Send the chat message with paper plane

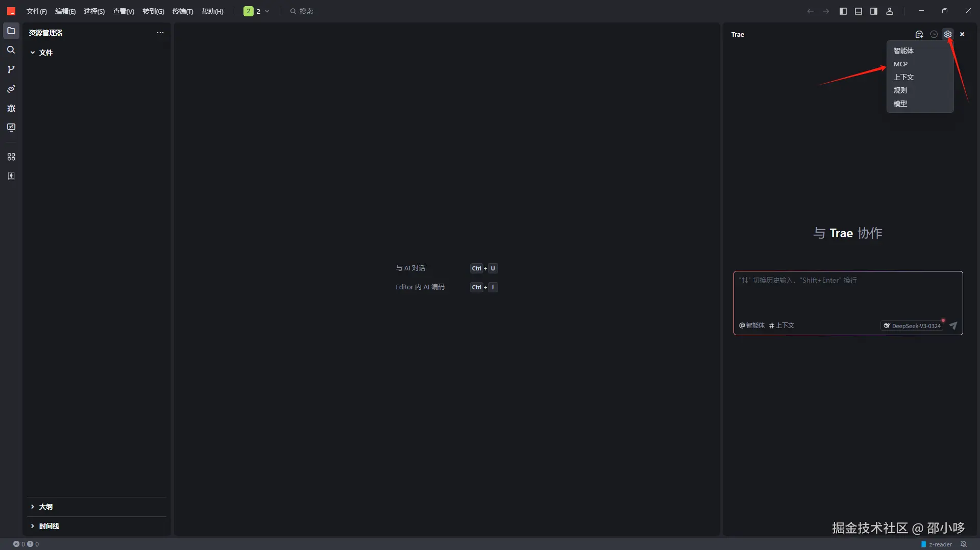(x=953, y=326)
